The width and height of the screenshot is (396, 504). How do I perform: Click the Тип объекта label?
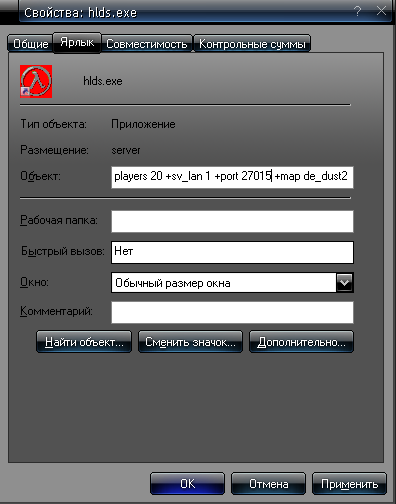click(53, 124)
